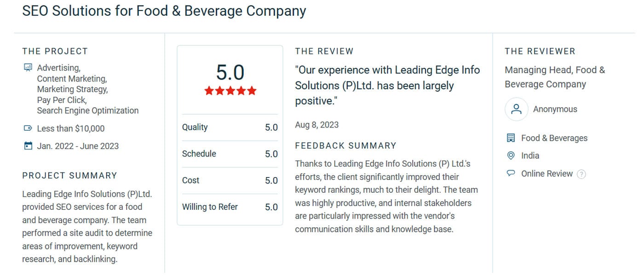Select the Quality score row
The width and height of the screenshot is (644, 276).
pos(230,127)
